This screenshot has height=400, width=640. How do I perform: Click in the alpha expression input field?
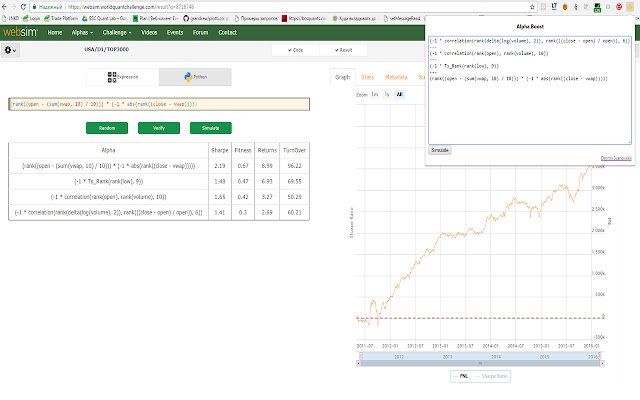coord(159,104)
